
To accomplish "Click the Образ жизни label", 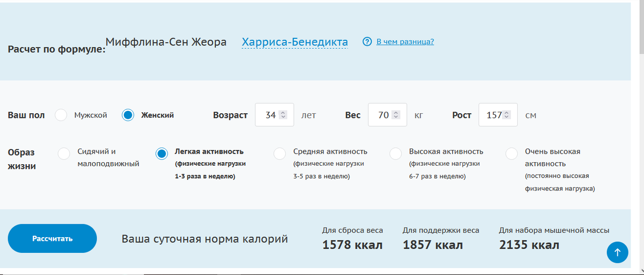I will click(22, 159).
